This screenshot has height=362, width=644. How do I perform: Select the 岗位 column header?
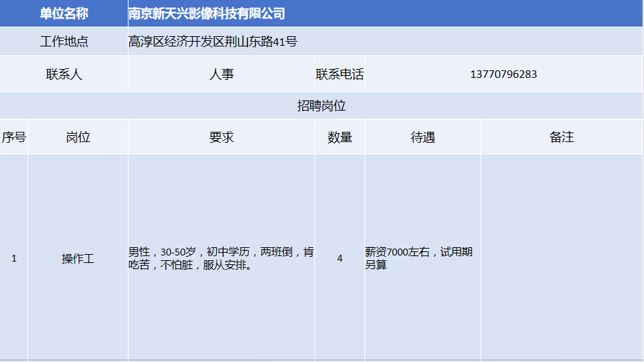tap(78, 137)
